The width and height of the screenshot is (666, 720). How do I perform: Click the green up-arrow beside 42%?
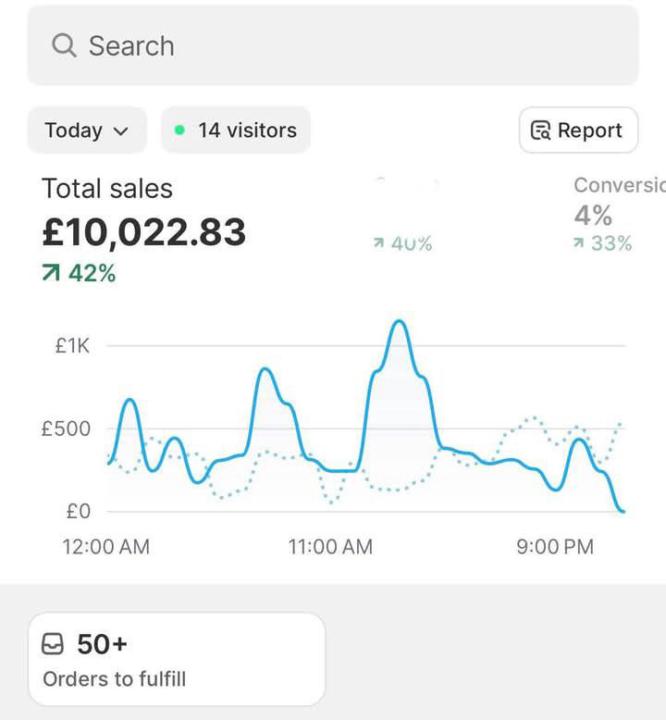pyautogui.click(x=51, y=273)
